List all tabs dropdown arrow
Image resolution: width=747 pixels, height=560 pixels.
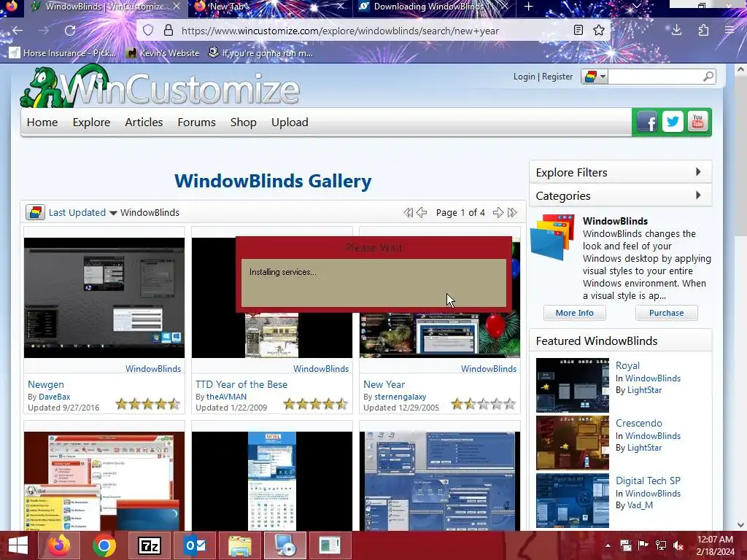point(636,6)
